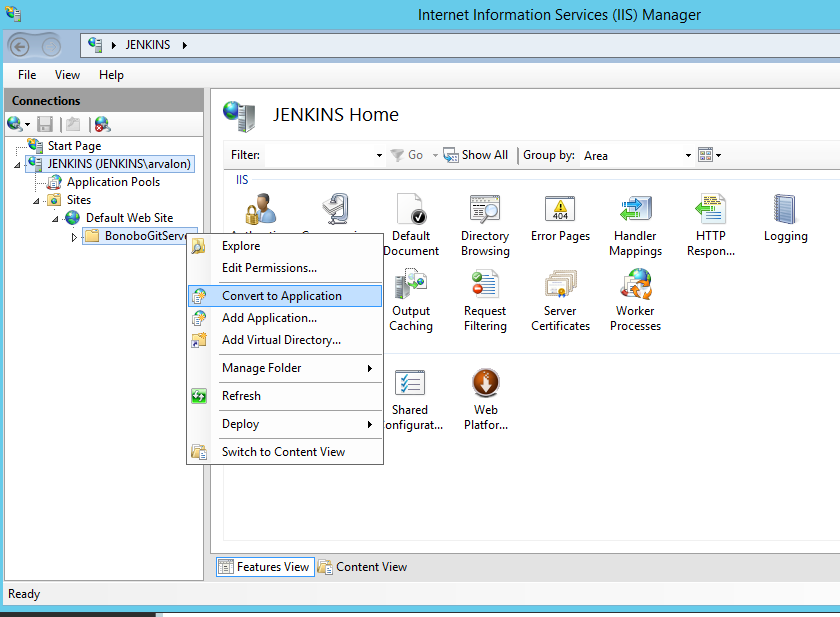Choose Explore from context menu
Viewport: 840px width, 617px height.
click(285, 246)
